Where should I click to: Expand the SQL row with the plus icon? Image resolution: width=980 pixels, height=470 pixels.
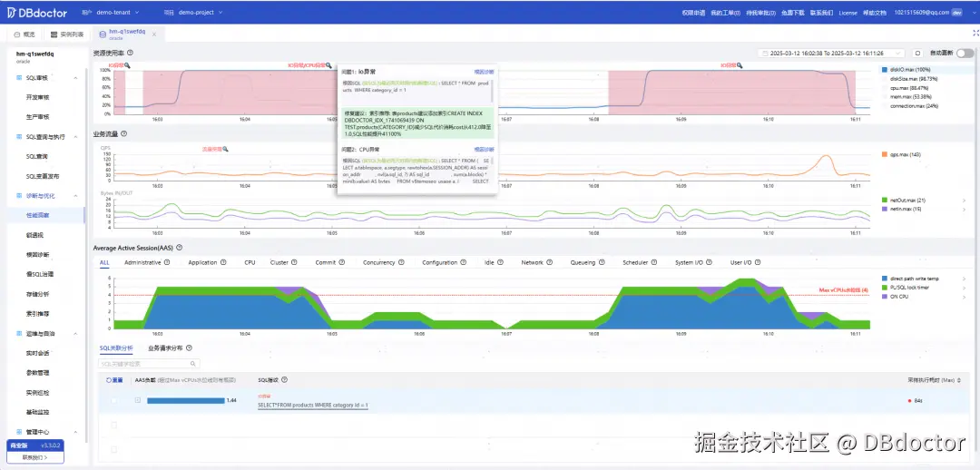tap(138, 400)
